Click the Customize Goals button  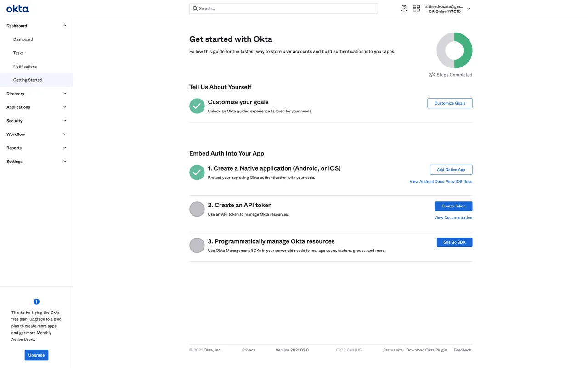click(450, 103)
